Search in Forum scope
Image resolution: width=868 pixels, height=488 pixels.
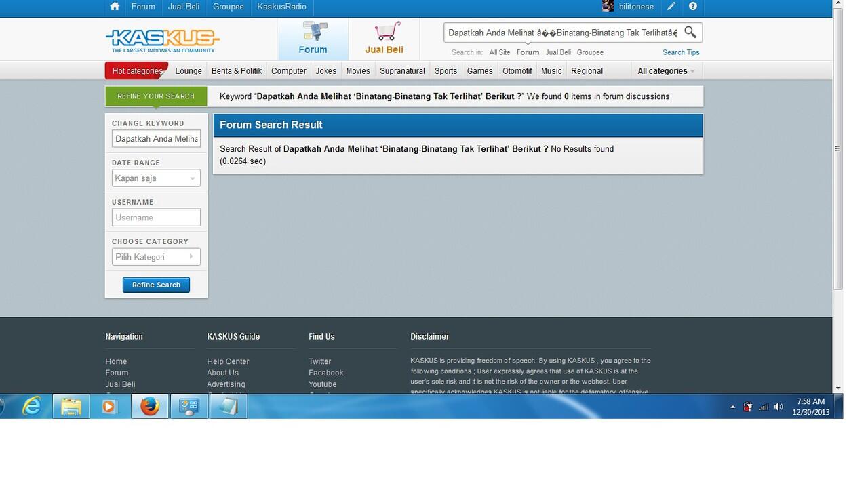tap(528, 52)
